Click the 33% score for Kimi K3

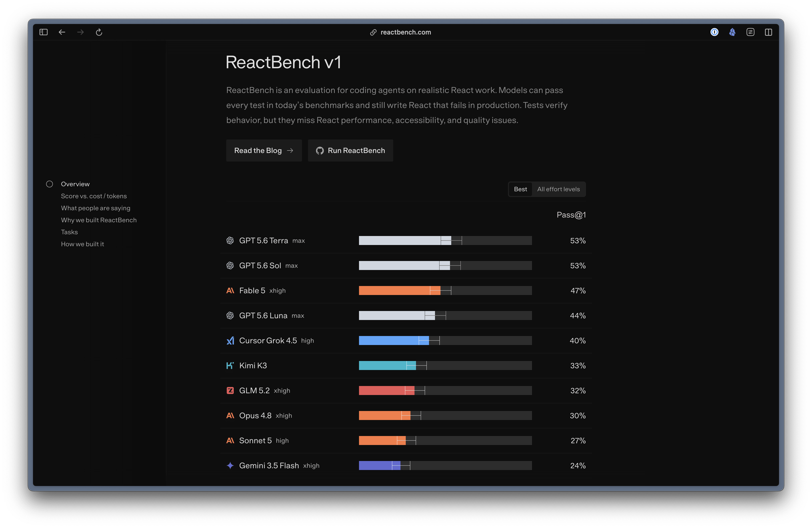pos(578,365)
